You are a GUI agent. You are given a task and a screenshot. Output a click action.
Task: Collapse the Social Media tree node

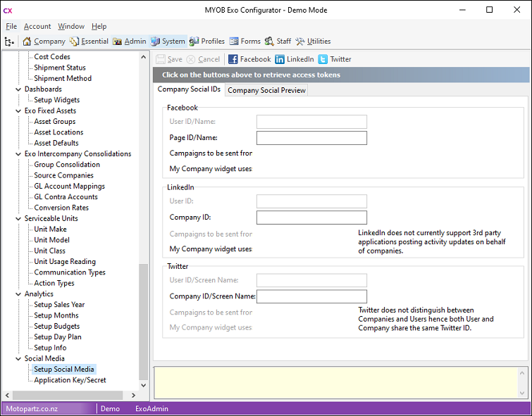point(18,359)
